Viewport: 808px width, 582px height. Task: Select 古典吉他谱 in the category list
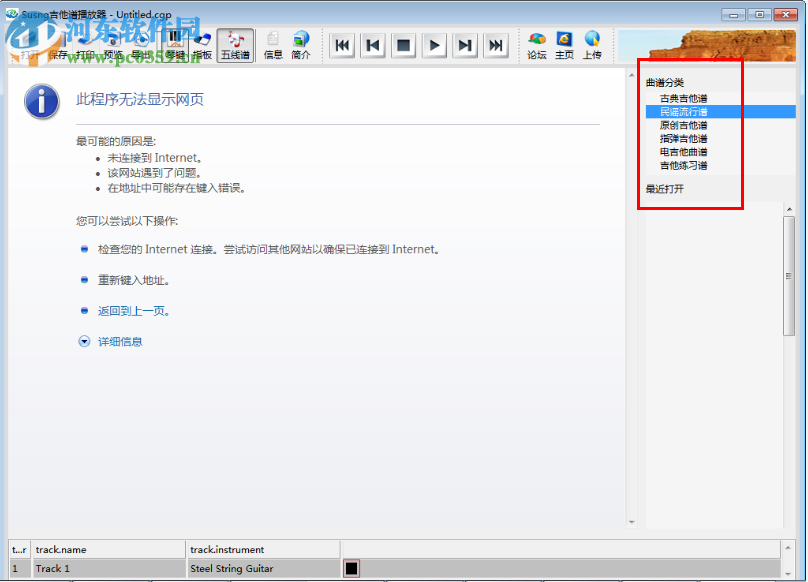pyautogui.click(x=684, y=97)
